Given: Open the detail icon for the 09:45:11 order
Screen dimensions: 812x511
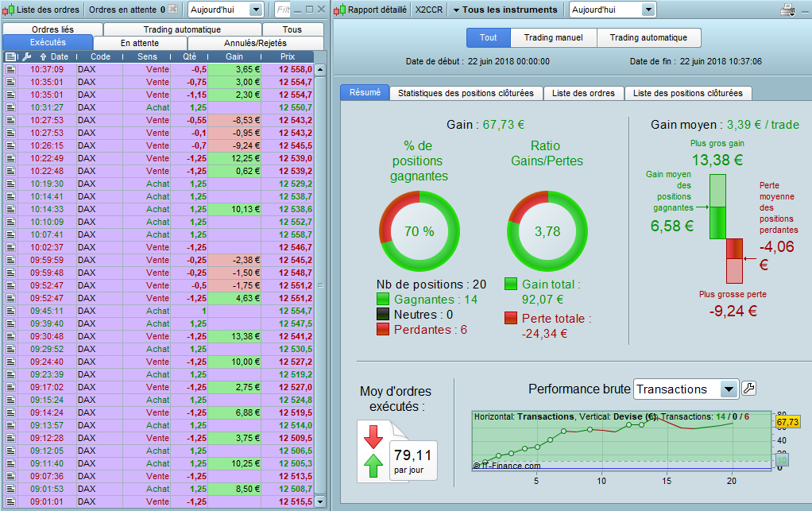Looking at the screenshot, I should (10, 311).
